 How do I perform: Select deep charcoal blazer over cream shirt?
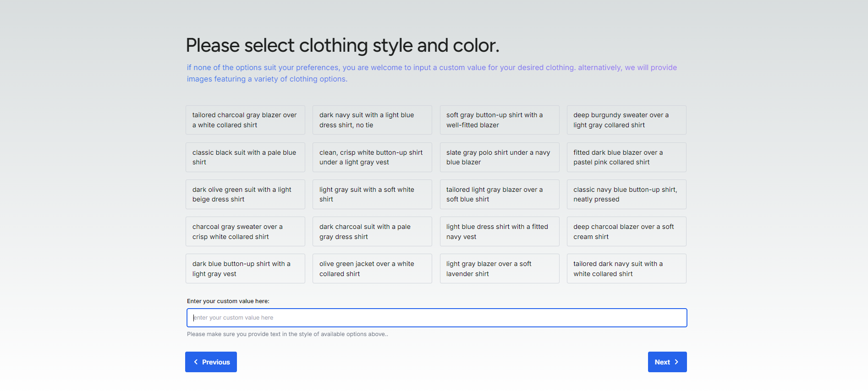tap(626, 231)
